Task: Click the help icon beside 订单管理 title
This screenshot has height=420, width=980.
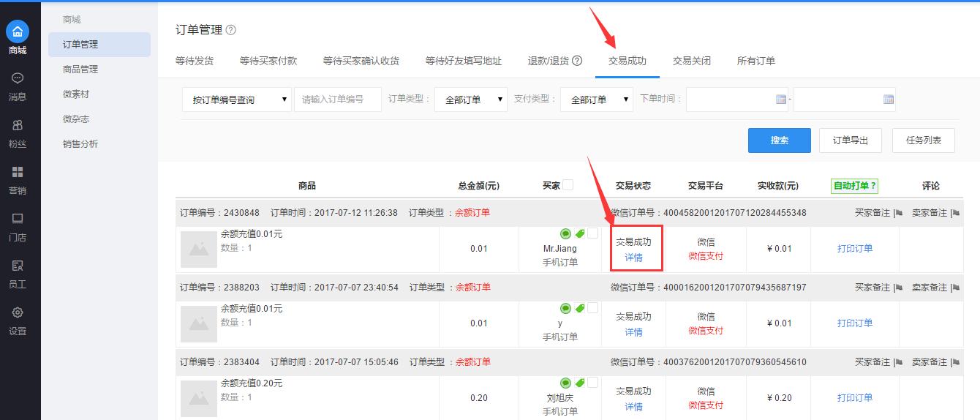Action: pos(231,30)
